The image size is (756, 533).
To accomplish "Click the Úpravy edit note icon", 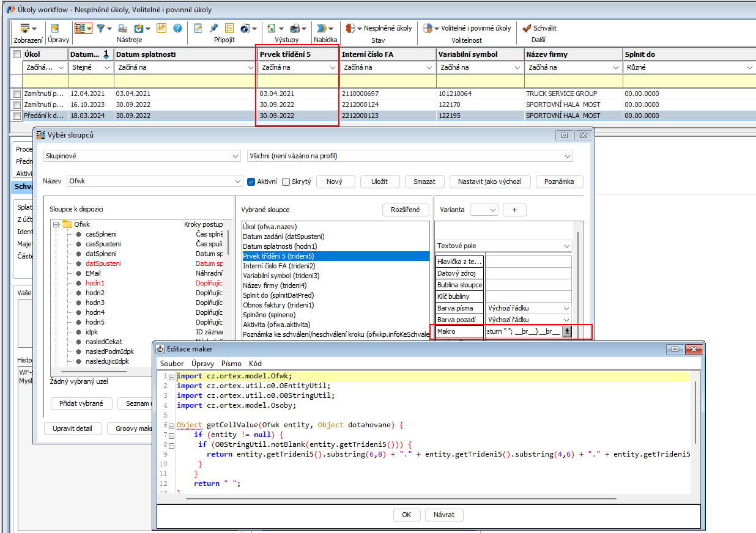I will coord(55,28).
